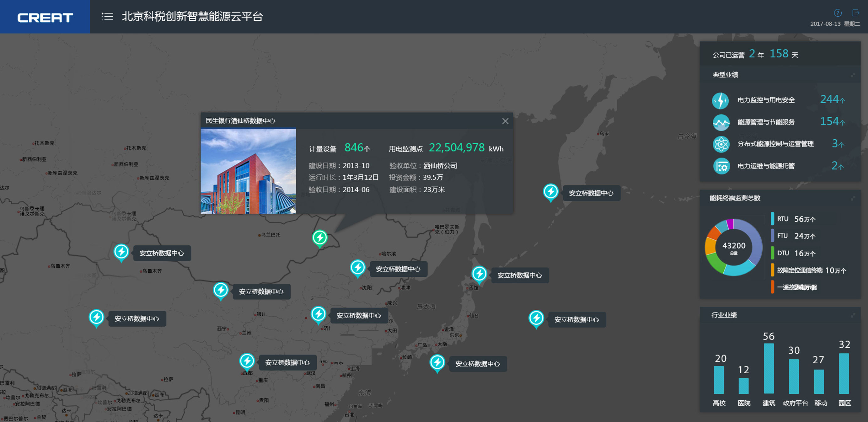
Task: Select the green lightning map marker
Action: [319, 238]
